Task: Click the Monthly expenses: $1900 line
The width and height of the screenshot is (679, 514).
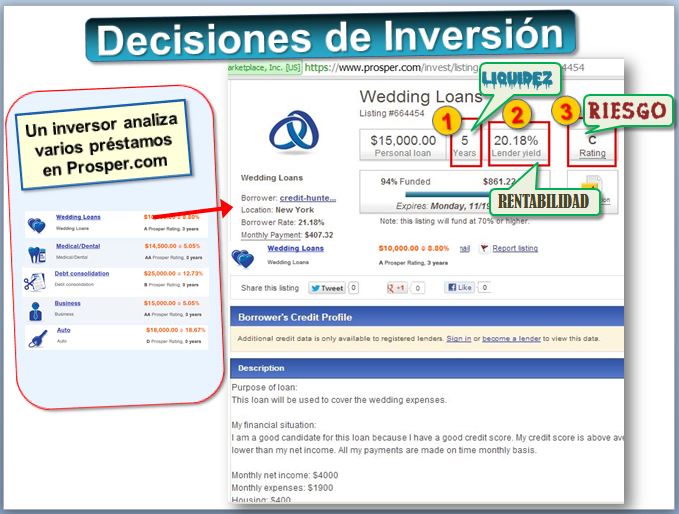Action: click(282, 488)
